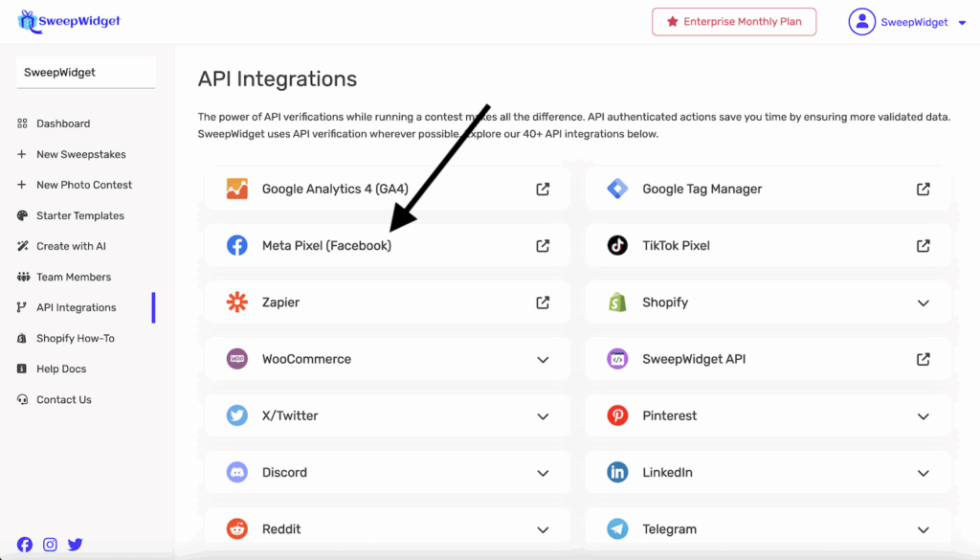Go to Dashboard in the sidebar
The width and height of the screenshot is (980, 560).
pyautogui.click(x=63, y=123)
